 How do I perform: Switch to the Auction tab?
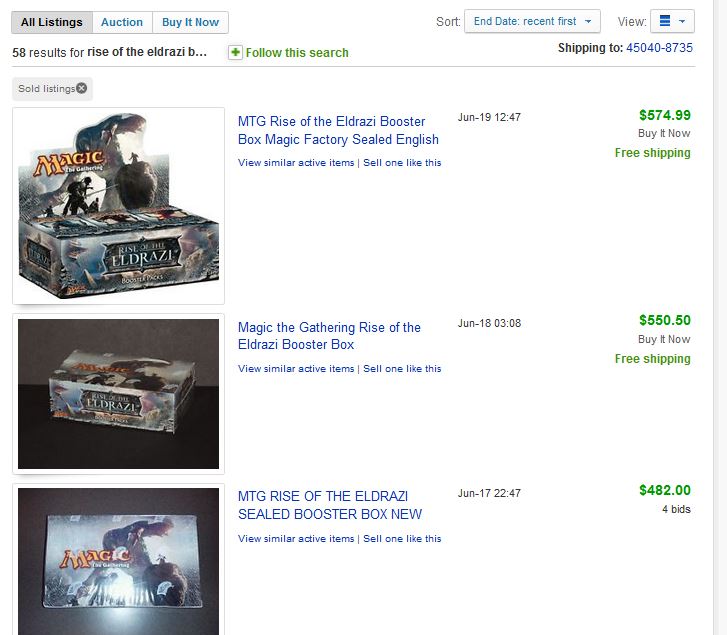point(122,22)
